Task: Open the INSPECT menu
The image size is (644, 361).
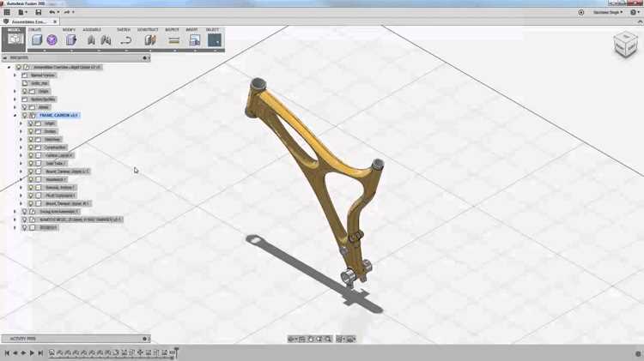Action: point(172,29)
